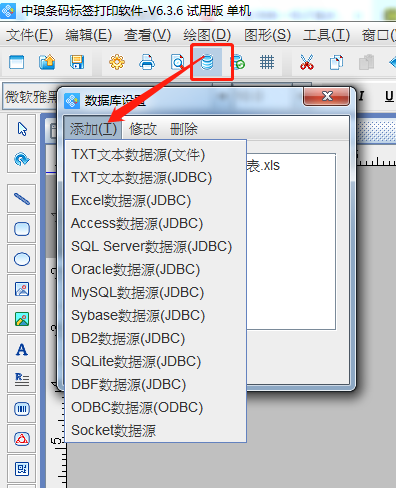The height and width of the screenshot is (488, 396).
Task: Select the .xls entry in database list
Action: (263, 166)
